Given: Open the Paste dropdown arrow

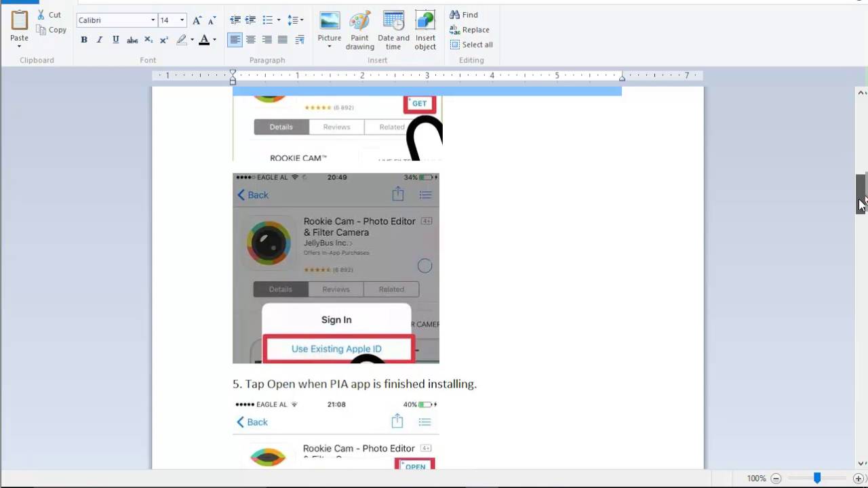Looking at the screenshot, I should [x=19, y=46].
